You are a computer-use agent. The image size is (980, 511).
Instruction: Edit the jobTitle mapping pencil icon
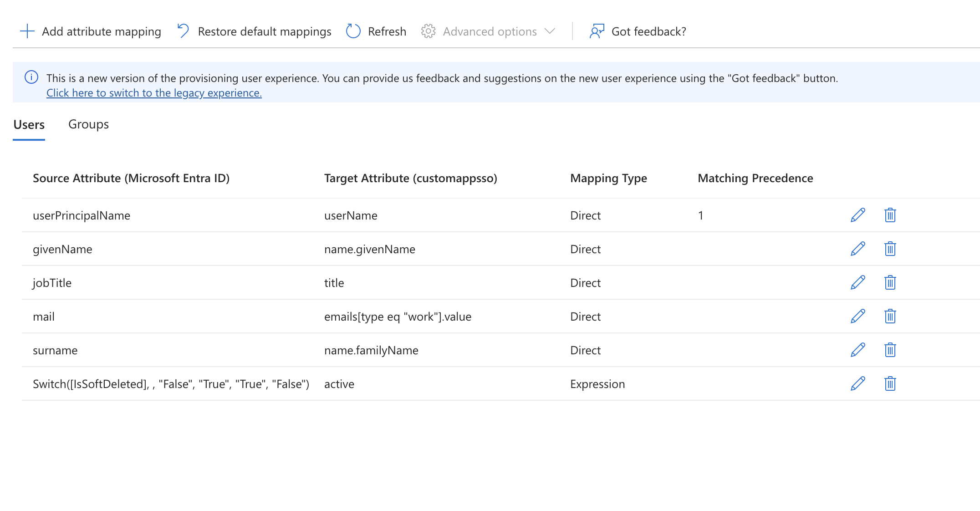click(x=858, y=282)
